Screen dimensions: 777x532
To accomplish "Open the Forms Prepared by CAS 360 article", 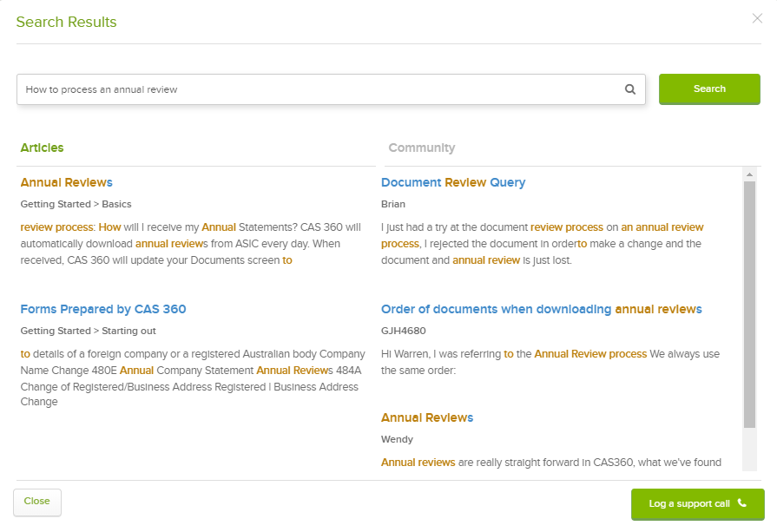I will [x=103, y=310].
